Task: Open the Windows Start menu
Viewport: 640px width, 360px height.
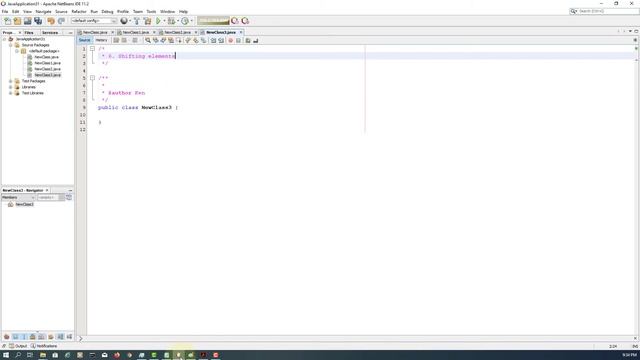Action: pyautogui.click(x=6, y=355)
